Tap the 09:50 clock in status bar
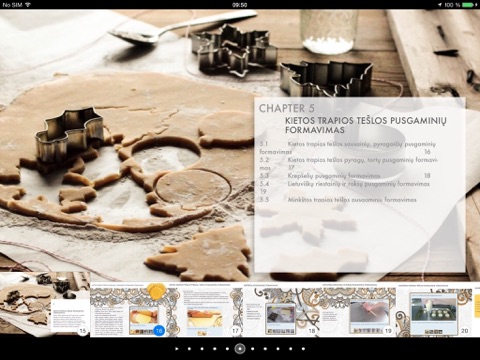Screen dimensions: 480x360 (x=240, y=5)
